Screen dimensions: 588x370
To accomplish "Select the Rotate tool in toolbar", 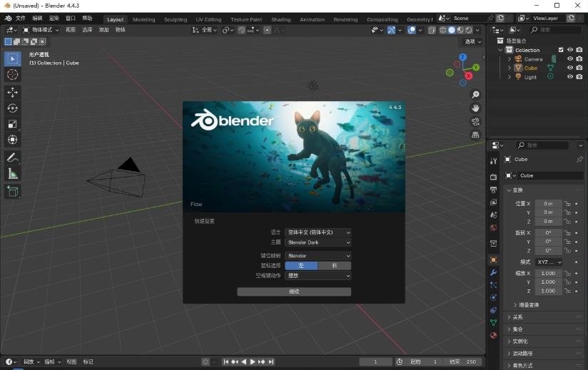I will click(12, 108).
